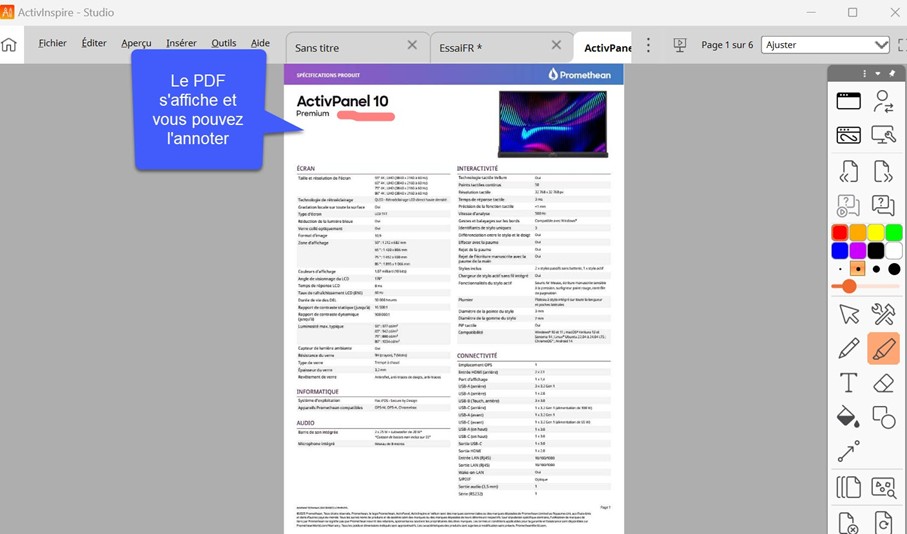907x534 pixels.
Task: Pick the blue color swatch
Action: (x=840, y=251)
